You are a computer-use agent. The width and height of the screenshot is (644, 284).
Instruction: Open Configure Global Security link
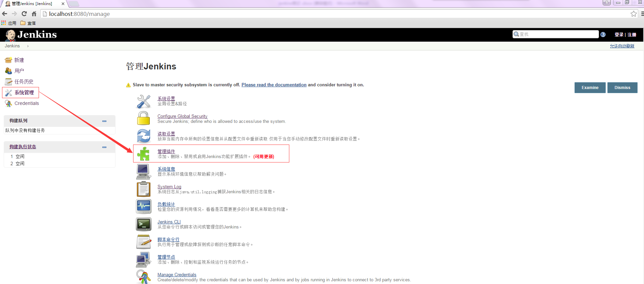[182, 116]
